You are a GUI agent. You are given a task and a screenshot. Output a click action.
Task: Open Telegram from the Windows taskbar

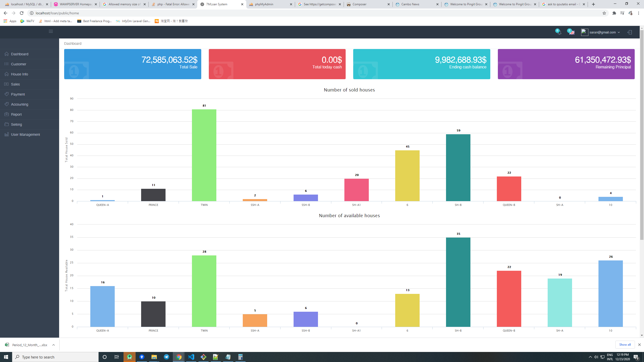167,357
